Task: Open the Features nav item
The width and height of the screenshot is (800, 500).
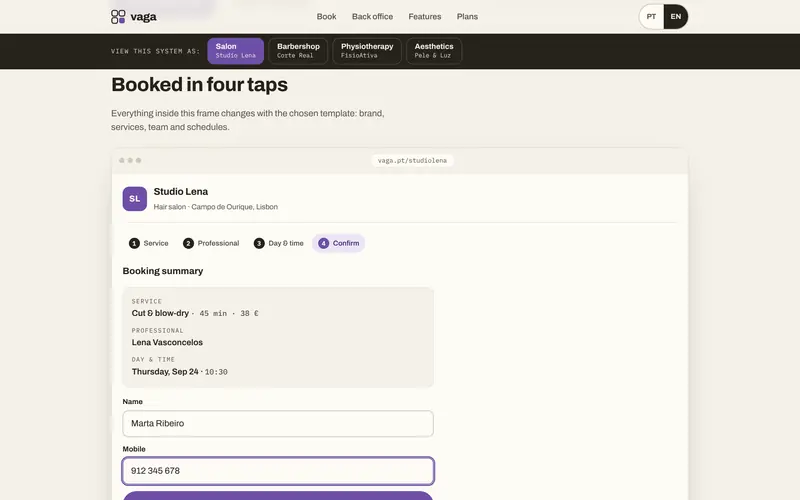Action: [x=424, y=17]
